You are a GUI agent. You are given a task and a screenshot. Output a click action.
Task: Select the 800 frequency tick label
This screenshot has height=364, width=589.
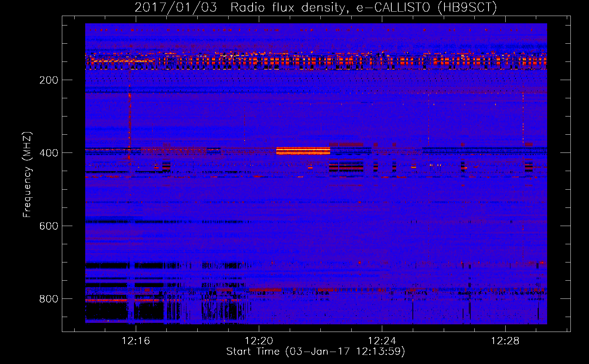point(49,299)
